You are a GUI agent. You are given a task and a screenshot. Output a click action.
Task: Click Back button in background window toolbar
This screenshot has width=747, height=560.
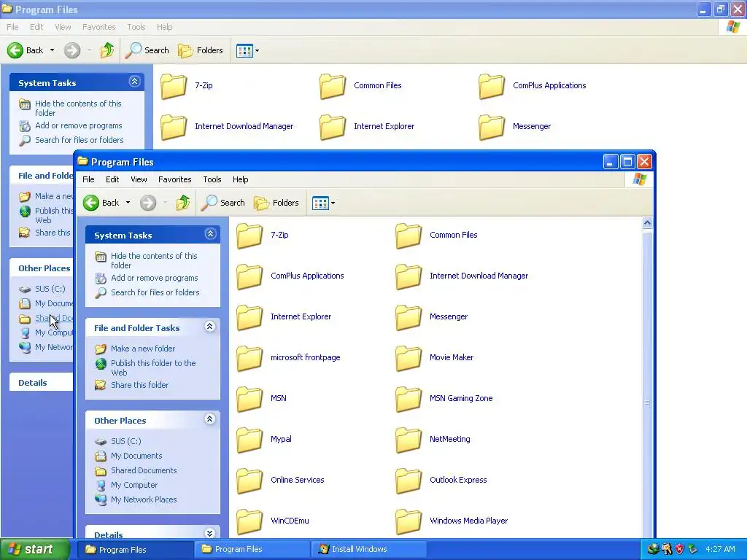coord(26,50)
